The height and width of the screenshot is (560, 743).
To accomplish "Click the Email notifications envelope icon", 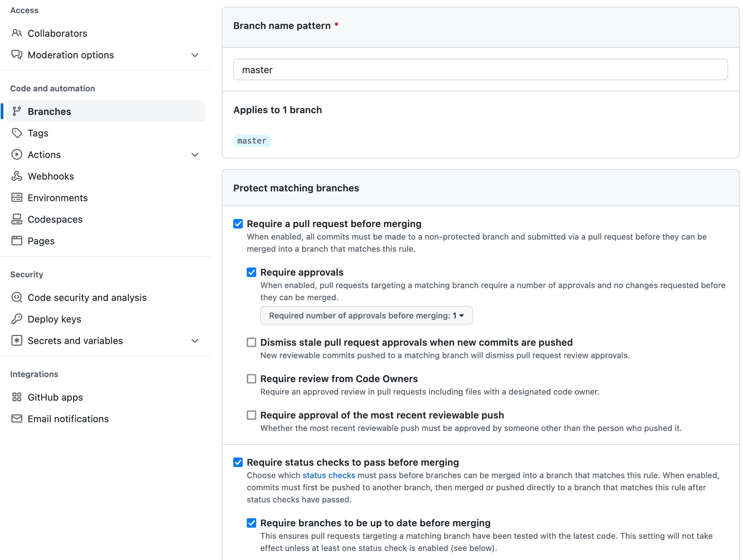I will 17,418.
